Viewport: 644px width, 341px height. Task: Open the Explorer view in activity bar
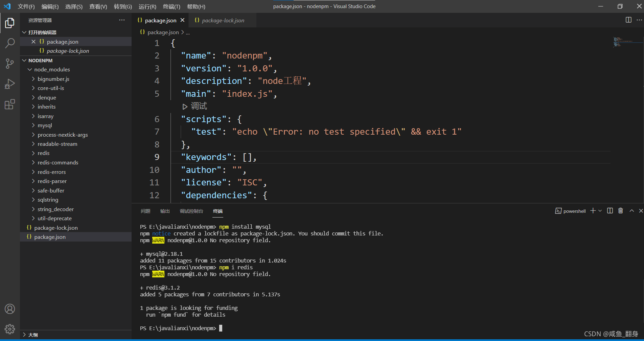pyautogui.click(x=10, y=23)
